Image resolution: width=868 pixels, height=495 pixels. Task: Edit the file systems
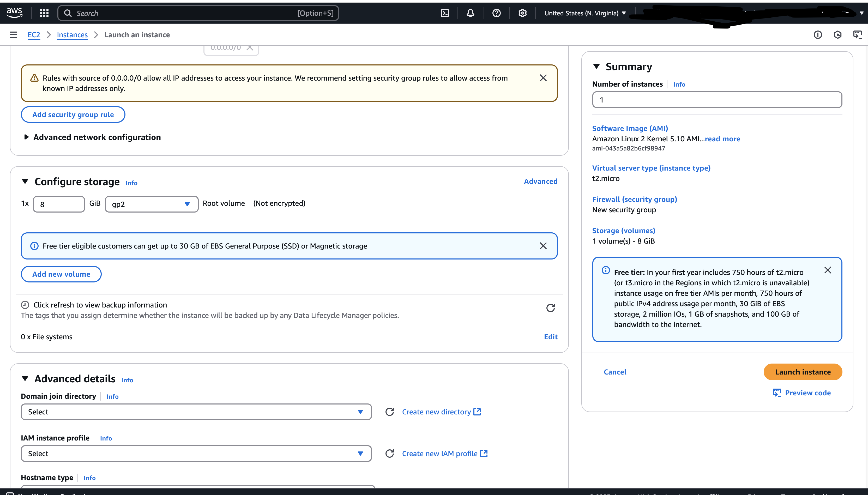point(550,337)
